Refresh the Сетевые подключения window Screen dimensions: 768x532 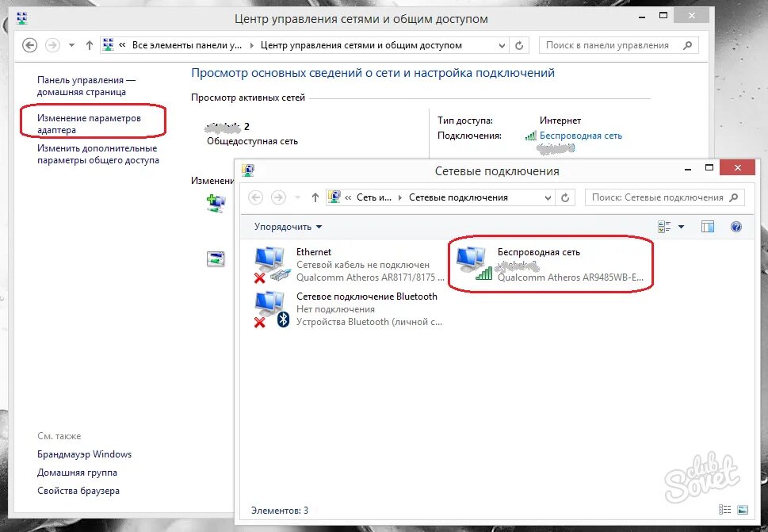(x=565, y=197)
